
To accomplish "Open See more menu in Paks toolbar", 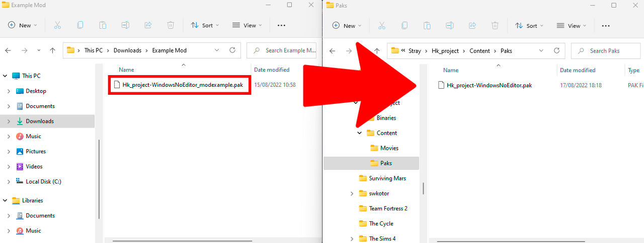I will coord(606,25).
